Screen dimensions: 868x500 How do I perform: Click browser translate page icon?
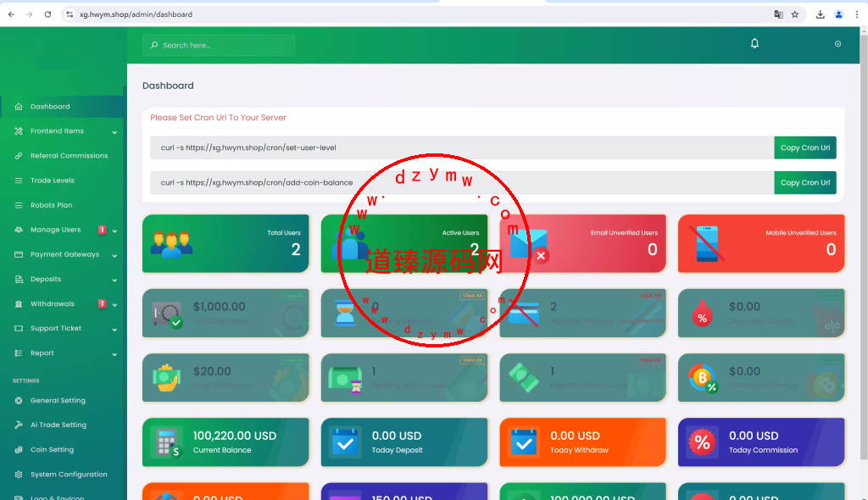(x=778, y=14)
